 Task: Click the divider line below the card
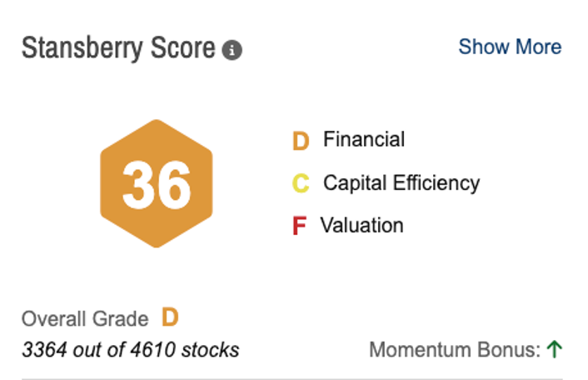pos(292,377)
